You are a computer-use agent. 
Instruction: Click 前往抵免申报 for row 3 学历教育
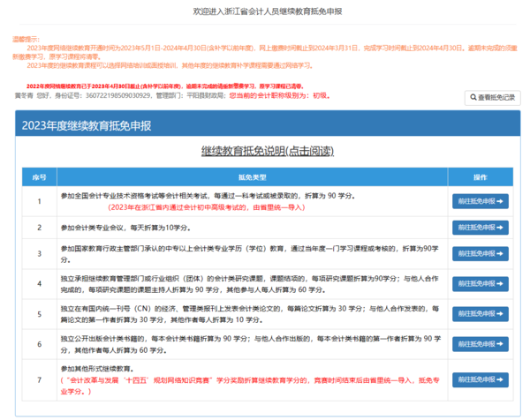pos(481,253)
